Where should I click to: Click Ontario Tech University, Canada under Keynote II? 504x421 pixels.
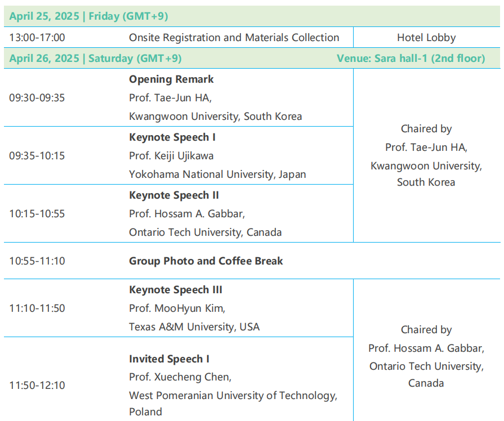(206, 232)
